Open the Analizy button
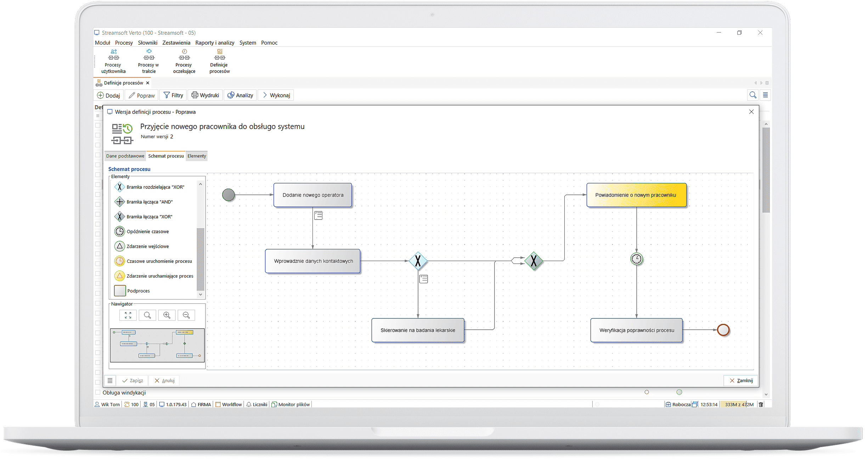This screenshot has height=472, width=868. pos(240,95)
